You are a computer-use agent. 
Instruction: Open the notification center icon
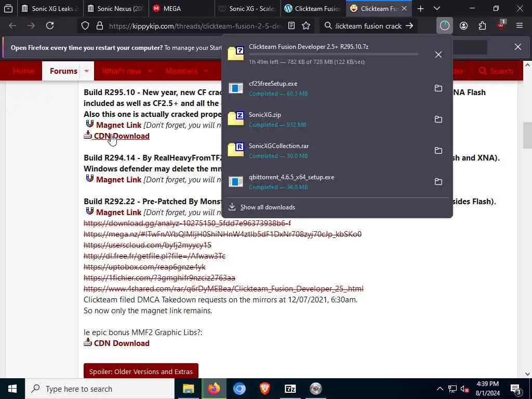pyautogui.click(x=516, y=389)
